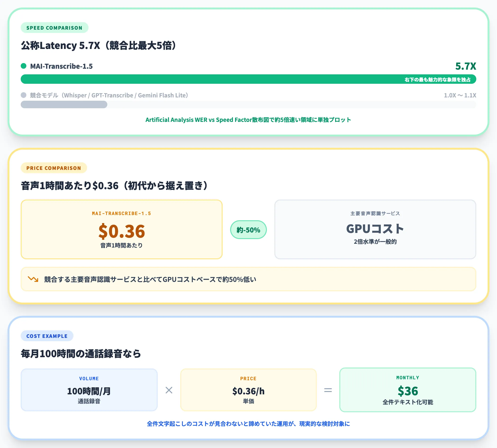Click the GPUコスト card title
This screenshot has height=448, width=497.
coord(375,229)
